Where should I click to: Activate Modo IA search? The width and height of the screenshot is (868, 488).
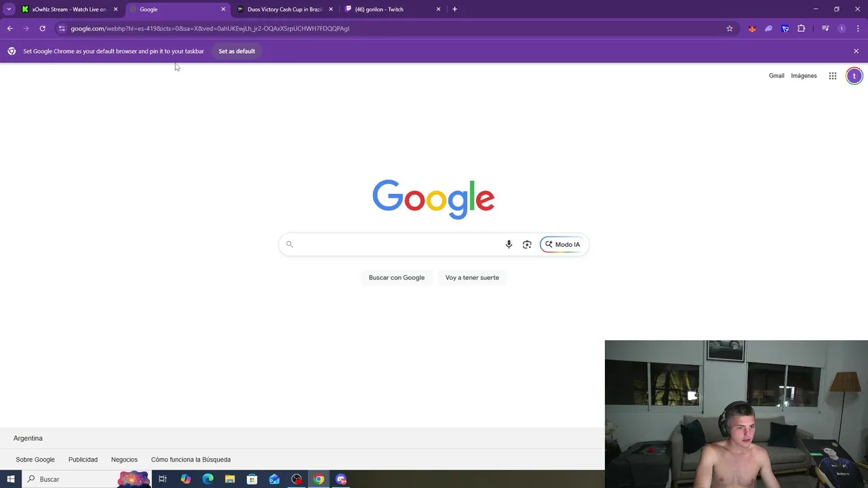[562, 245]
